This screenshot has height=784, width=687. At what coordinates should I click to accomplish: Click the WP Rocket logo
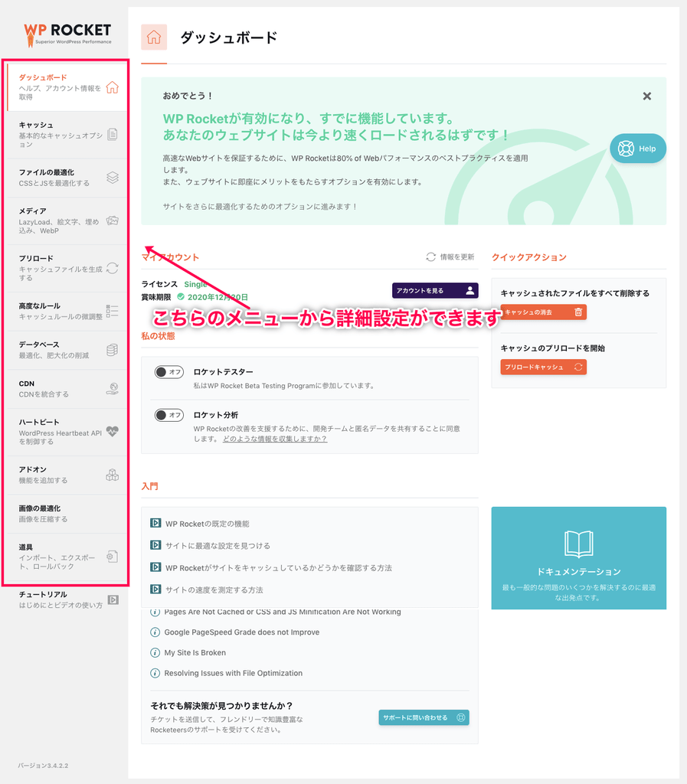tap(67, 34)
